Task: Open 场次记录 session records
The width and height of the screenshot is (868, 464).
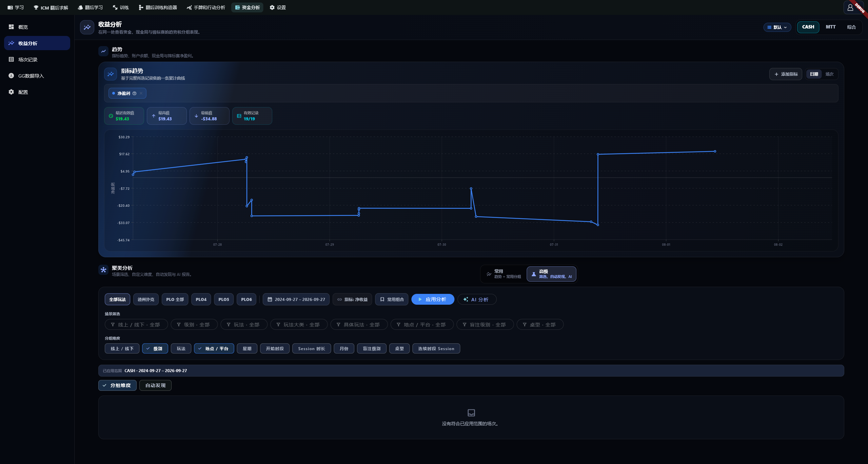Action: (37, 59)
